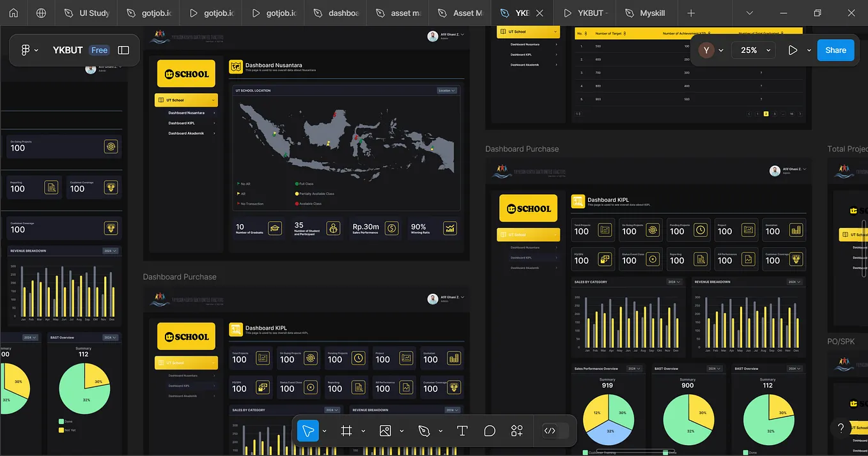Click the Free plan badge

click(99, 50)
